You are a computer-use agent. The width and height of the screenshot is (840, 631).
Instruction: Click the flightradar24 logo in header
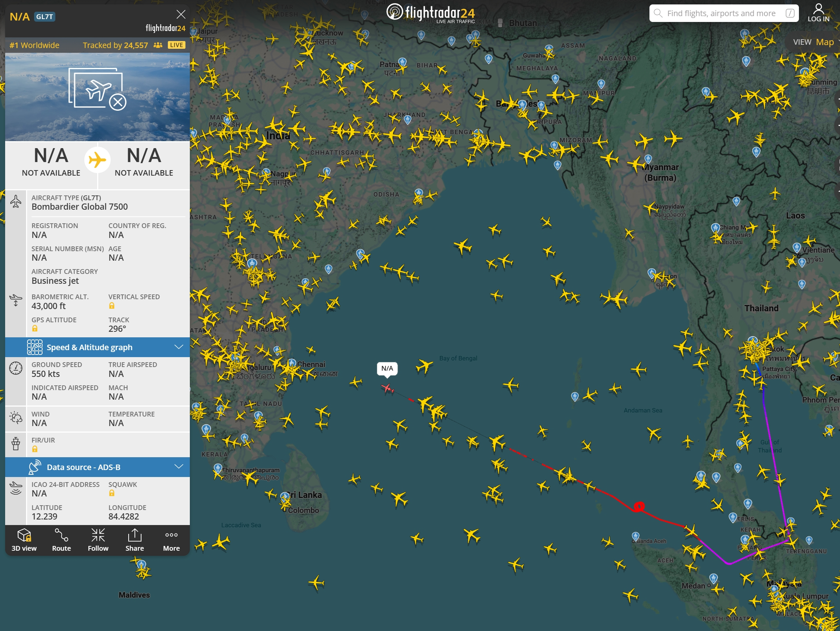[431, 13]
